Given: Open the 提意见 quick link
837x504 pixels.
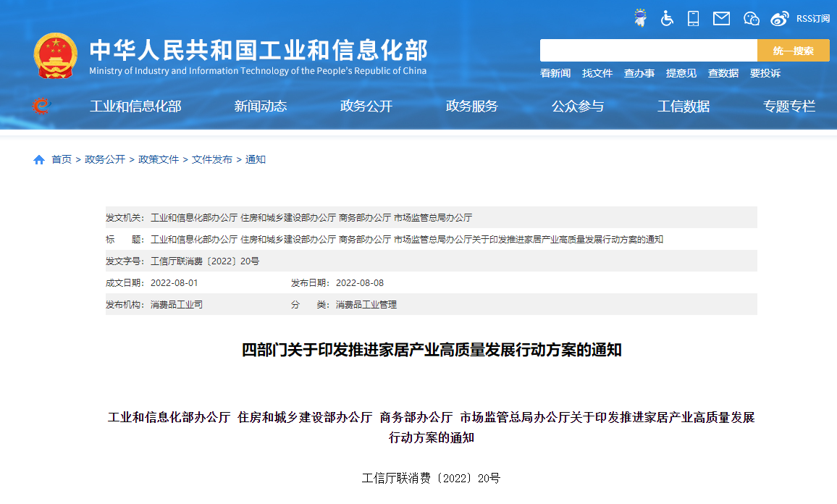Looking at the screenshot, I should 681,73.
